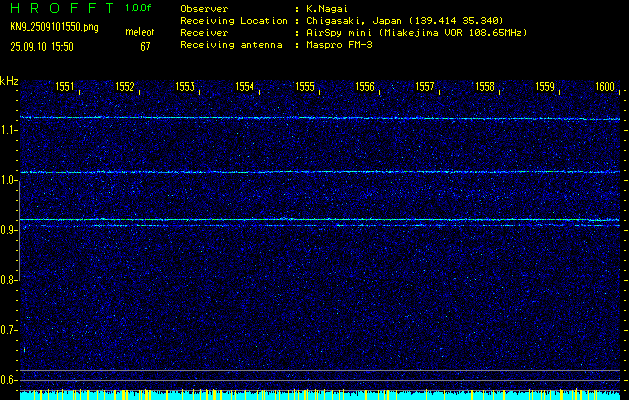Viewport: 629px width, 400px height.
Task: Click the signal trace line above 1.1 kHz
Action: tap(320, 118)
